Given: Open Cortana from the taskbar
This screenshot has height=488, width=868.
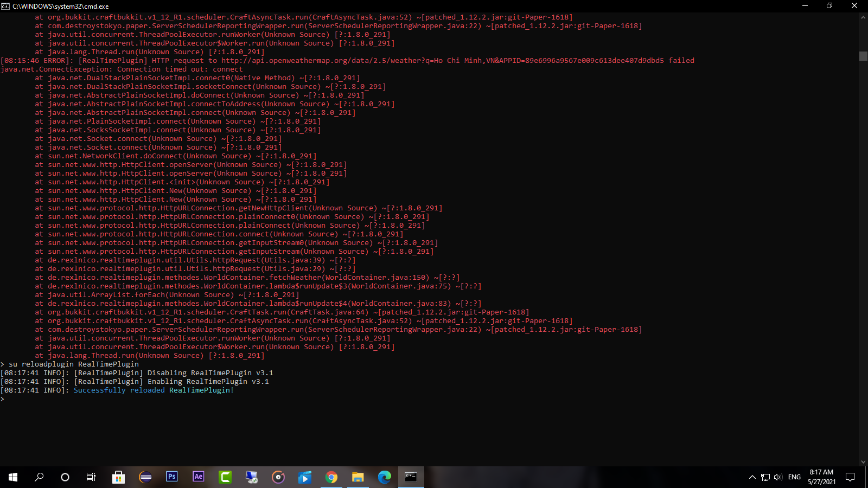Looking at the screenshot, I should 65,477.
